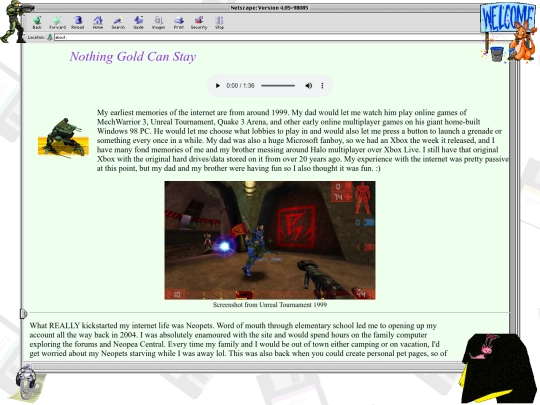The image size is (540, 405).
Task: Click the Nothing Gold Can Stay heading
Action: pos(133,56)
